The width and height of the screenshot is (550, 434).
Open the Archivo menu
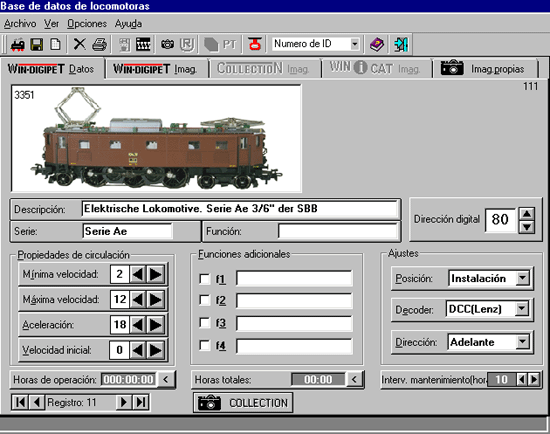[20, 24]
